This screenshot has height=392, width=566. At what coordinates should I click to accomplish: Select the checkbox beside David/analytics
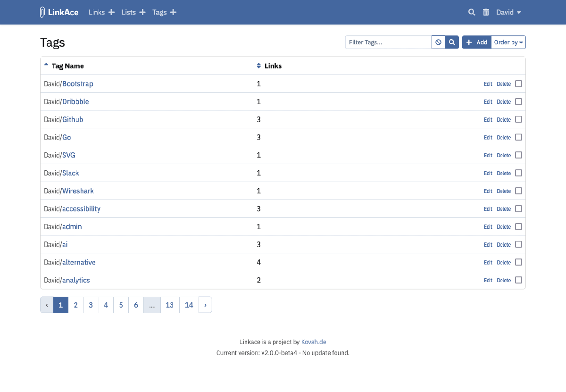click(518, 280)
